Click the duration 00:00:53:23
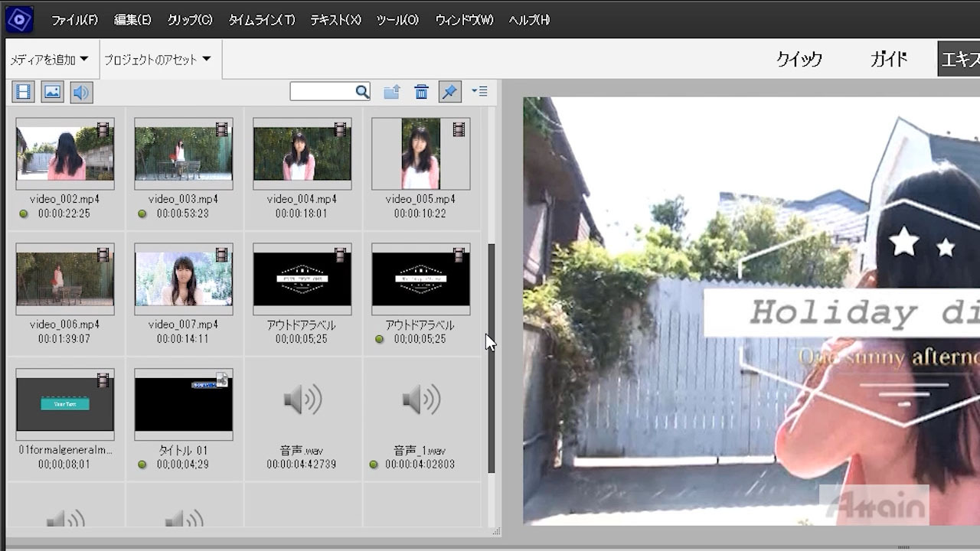This screenshot has width=980, height=551. [x=184, y=214]
